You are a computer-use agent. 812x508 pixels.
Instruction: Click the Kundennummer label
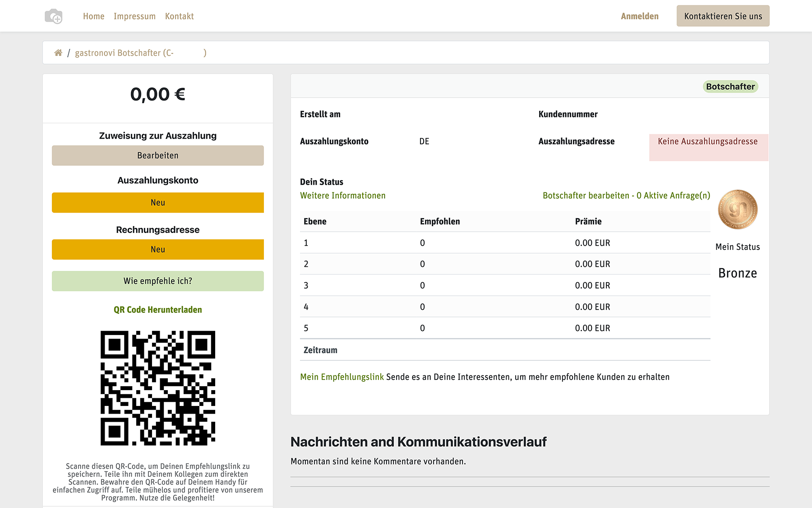coord(568,114)
